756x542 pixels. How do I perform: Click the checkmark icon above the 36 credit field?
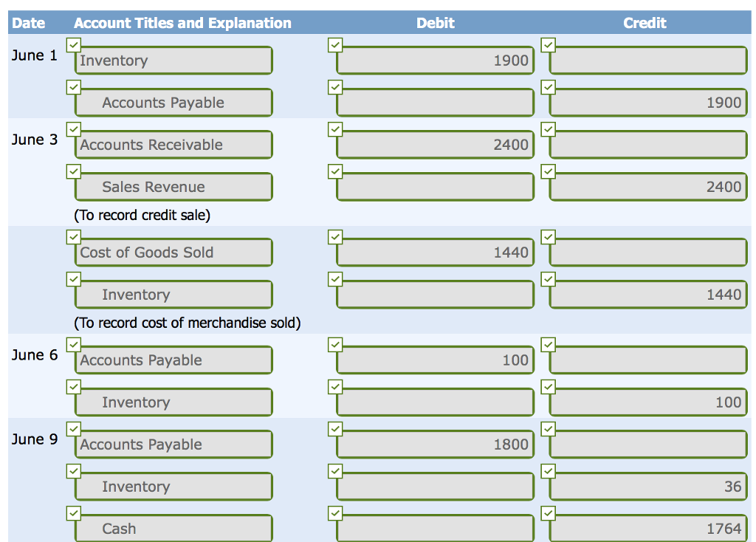coord(548,471)
